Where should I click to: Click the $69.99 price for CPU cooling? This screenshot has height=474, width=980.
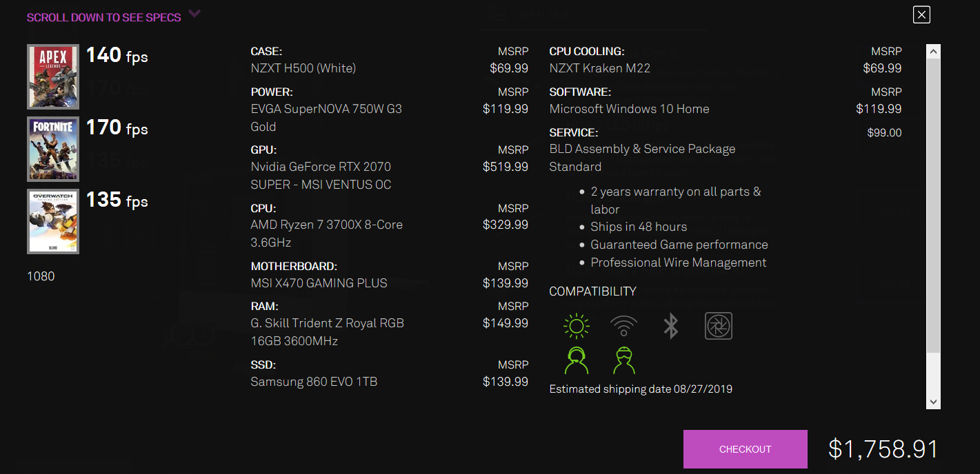[x=883, y=68]
